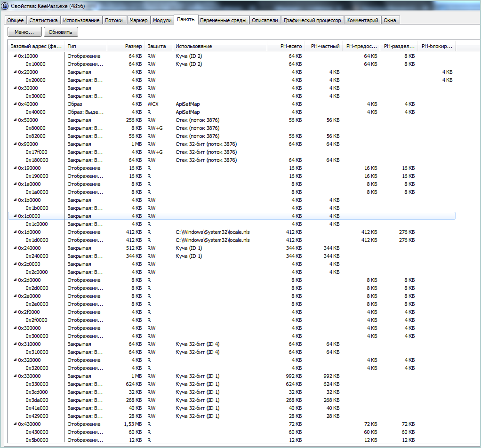Collapse the 0x1d0000 locale.nls region
This screenshot has width=481, height=448.
point(15,232)
